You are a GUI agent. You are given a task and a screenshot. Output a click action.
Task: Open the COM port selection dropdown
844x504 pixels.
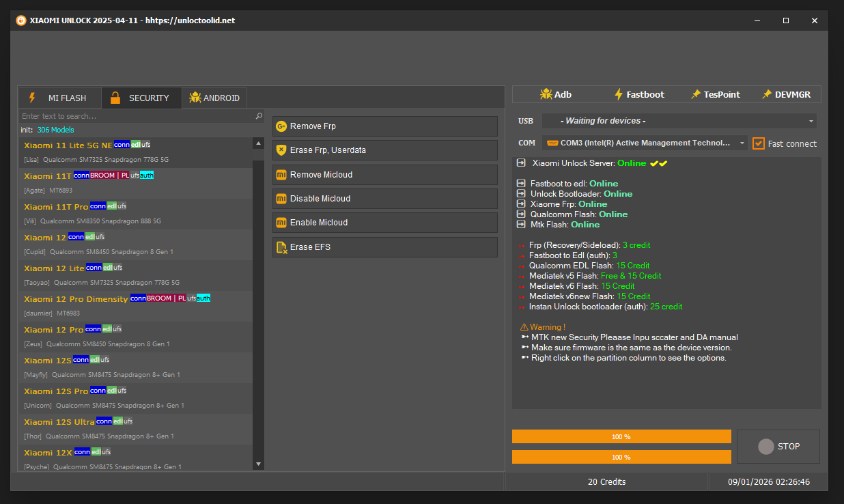click(742, 143)
